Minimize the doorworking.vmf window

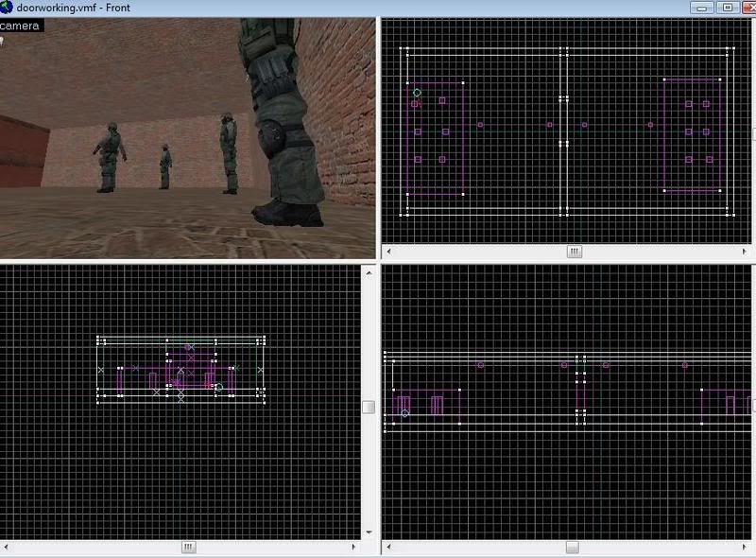pyautogui.click(x=702, y=8)
